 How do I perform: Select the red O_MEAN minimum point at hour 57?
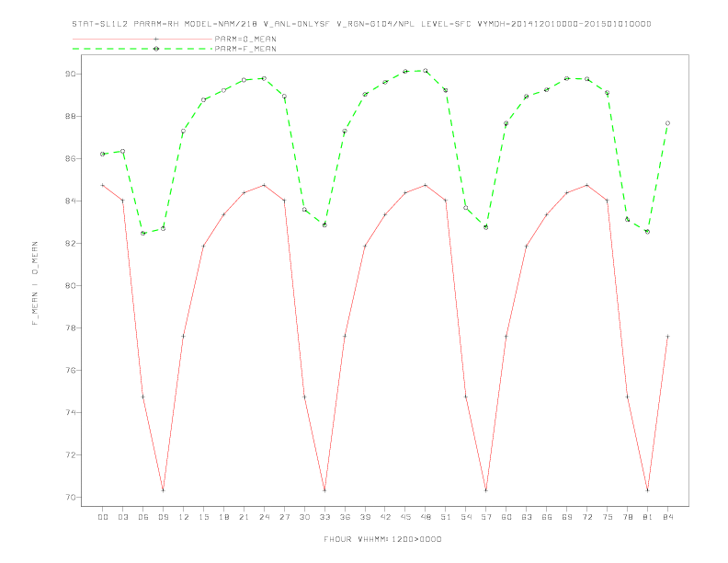[x=486, y=490]
